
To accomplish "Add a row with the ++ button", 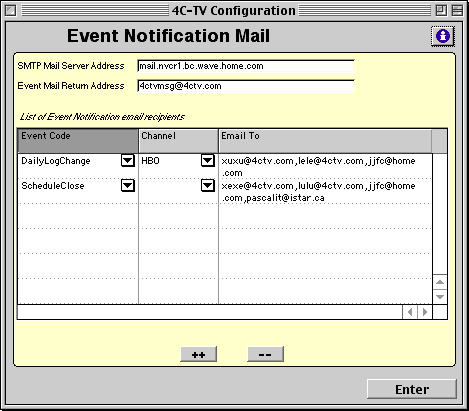I will pyautogui.click(x=199, y=354).
